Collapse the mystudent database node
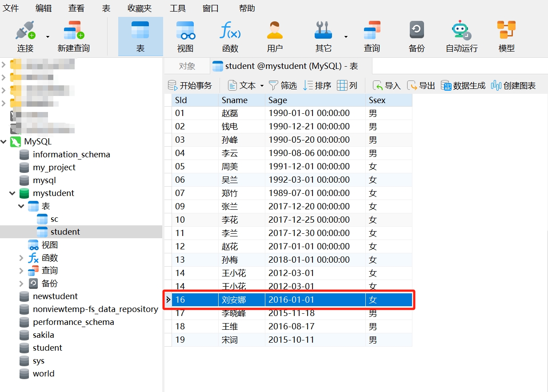The width and height of the screenshot is (548, 392). click(x=12, y=193)
